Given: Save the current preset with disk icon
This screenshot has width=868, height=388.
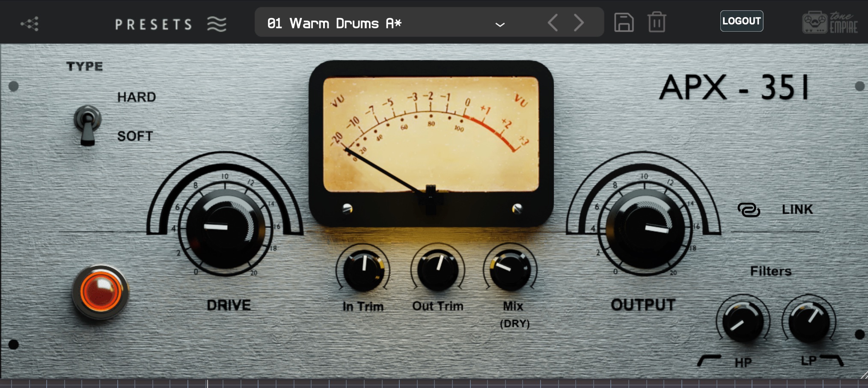Looking at the screenshot, I should tap(624, 22).
